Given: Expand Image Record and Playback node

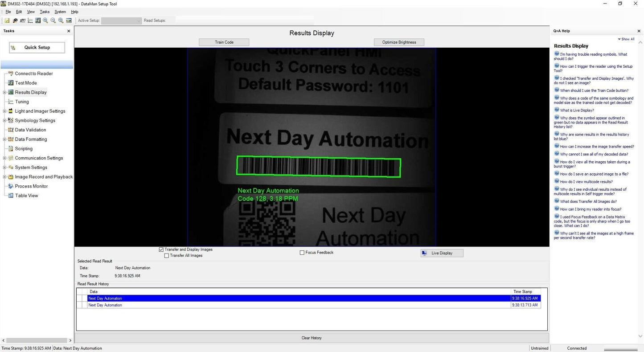Looking at the screenshot, I should (x=5, y=177).
